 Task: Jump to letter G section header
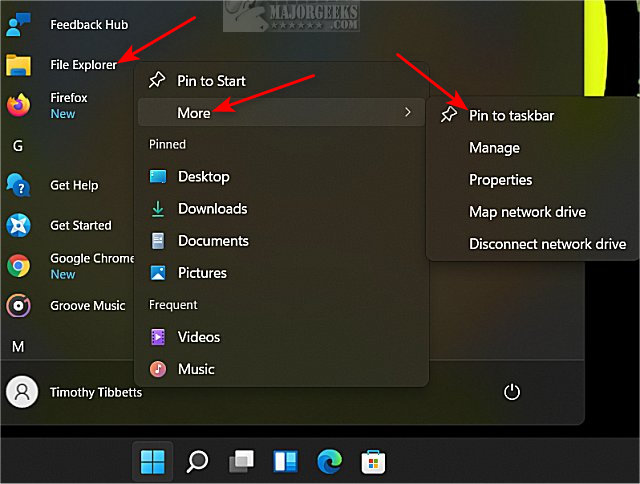pyautogui.click(x=18, y=146)
